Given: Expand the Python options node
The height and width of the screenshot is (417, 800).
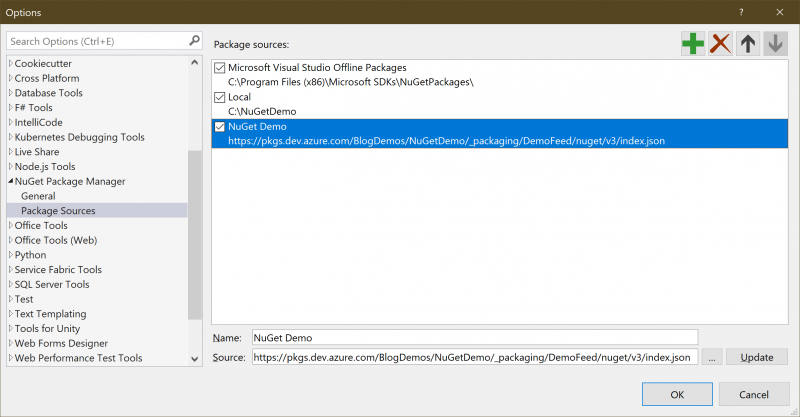Looking at the screenshot, I should tap(11, 255).
